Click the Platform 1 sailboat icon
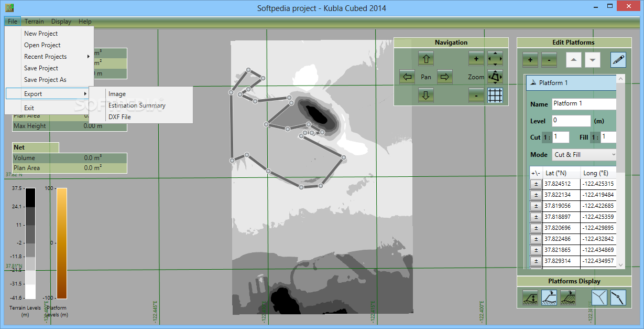Image resolution: width=644 pixels, height=329 pixels. click(533, 83)
